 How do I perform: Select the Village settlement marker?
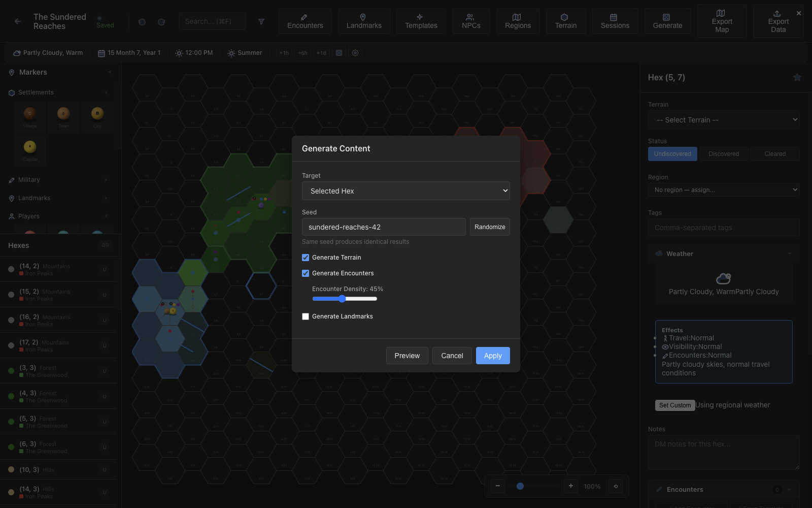coord(30,116)
